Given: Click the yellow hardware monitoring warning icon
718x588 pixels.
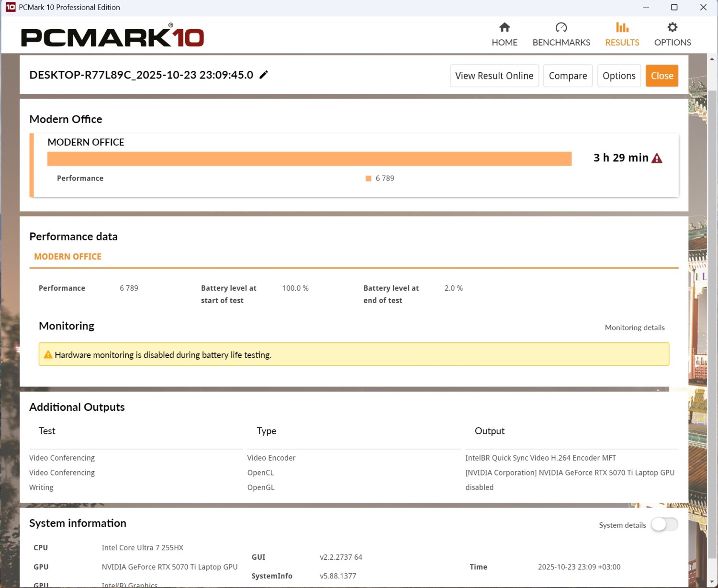Looking at the screenshot, I should click(x=48, y=355).
